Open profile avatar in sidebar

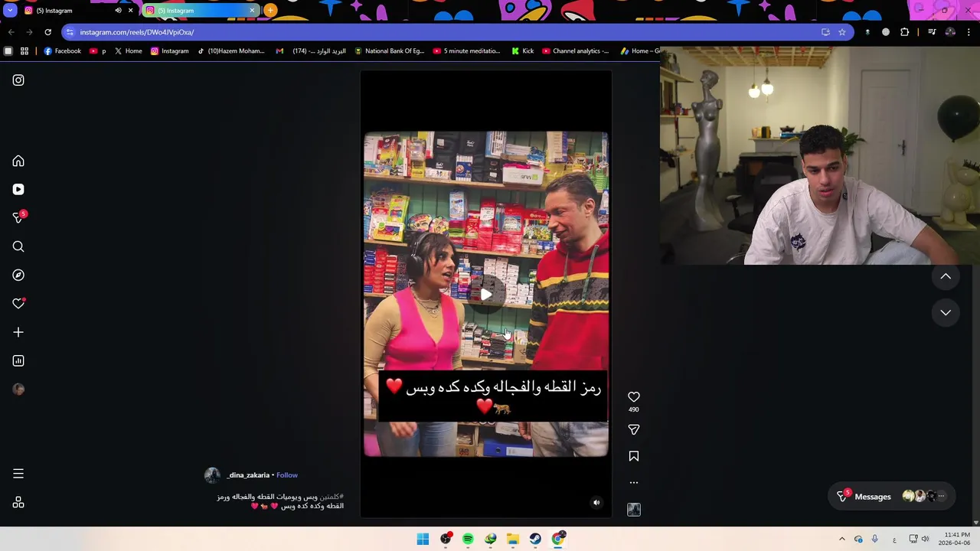coord(18,390)
